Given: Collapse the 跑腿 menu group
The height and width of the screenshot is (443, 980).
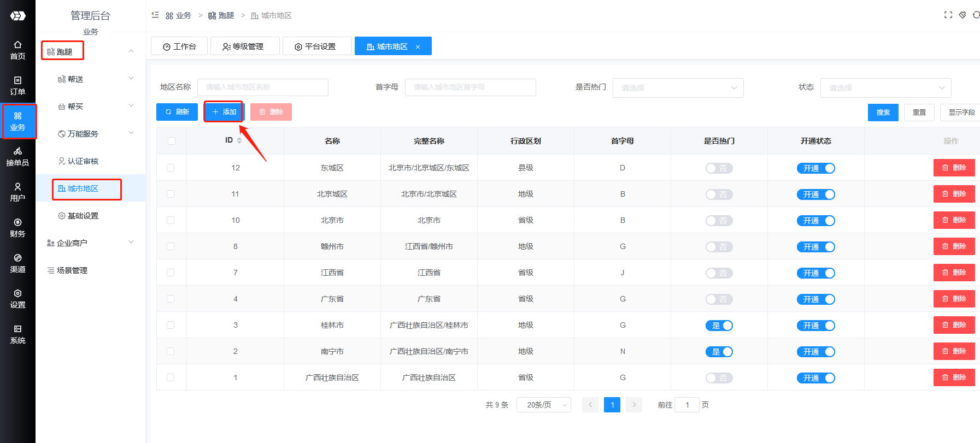Looking at the screenshot, I should pyautogui.click(x=131, y=51).
